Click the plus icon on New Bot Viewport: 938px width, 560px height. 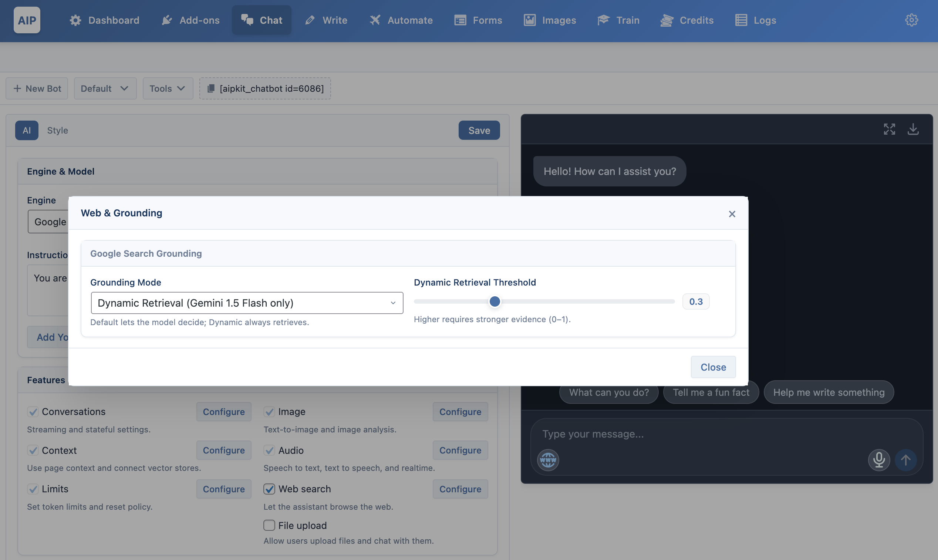17,88
